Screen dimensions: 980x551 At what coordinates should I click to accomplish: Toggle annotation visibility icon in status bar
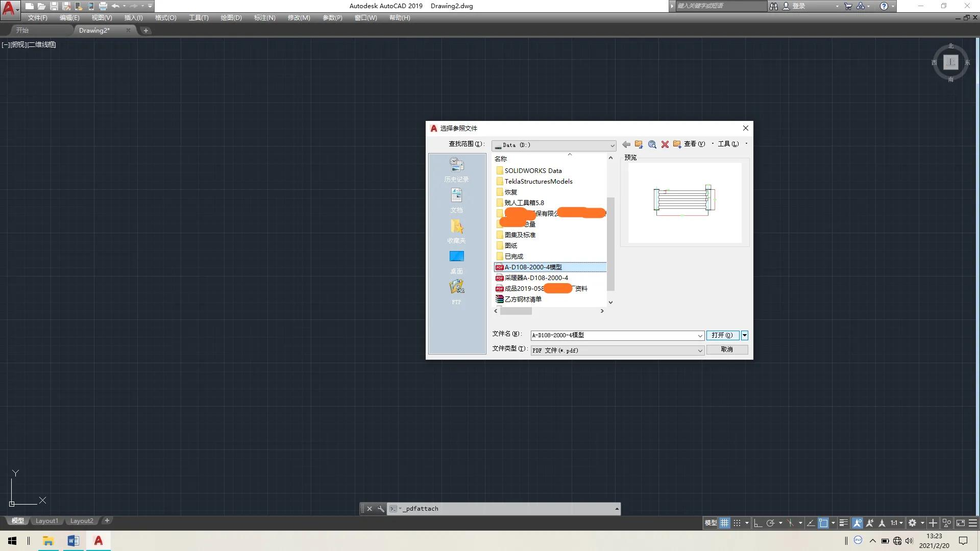tap(857, 523)
